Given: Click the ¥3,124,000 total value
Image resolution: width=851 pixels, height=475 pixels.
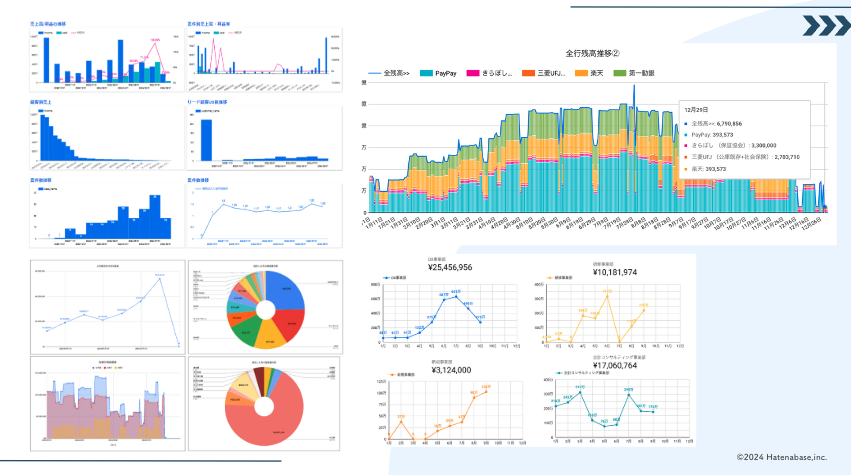Looking at the screenshot, I should coord(451,370).
